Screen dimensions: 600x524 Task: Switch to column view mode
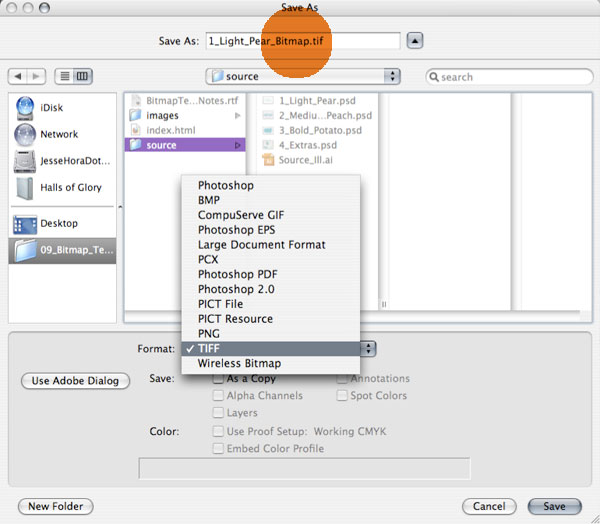(82, 76)
